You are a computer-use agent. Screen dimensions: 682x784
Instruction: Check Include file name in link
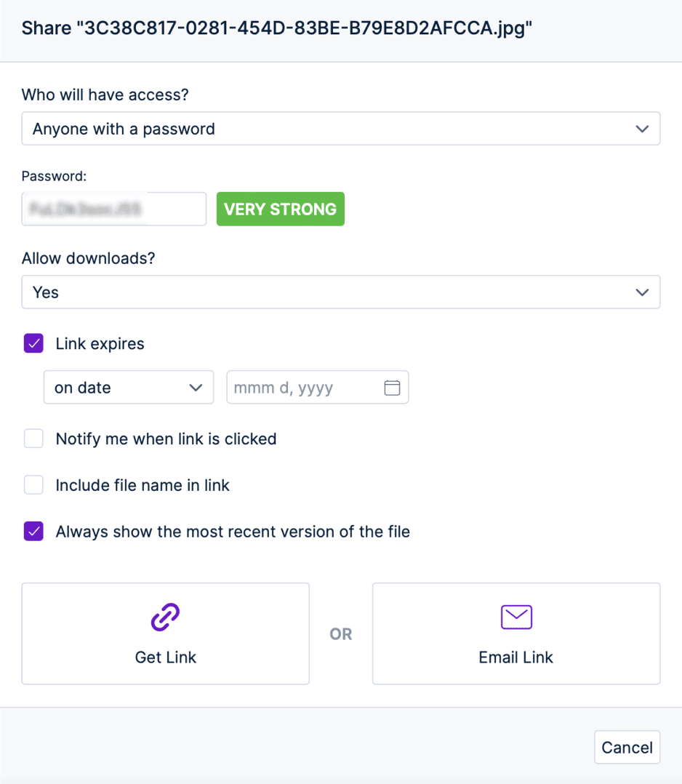33,485
